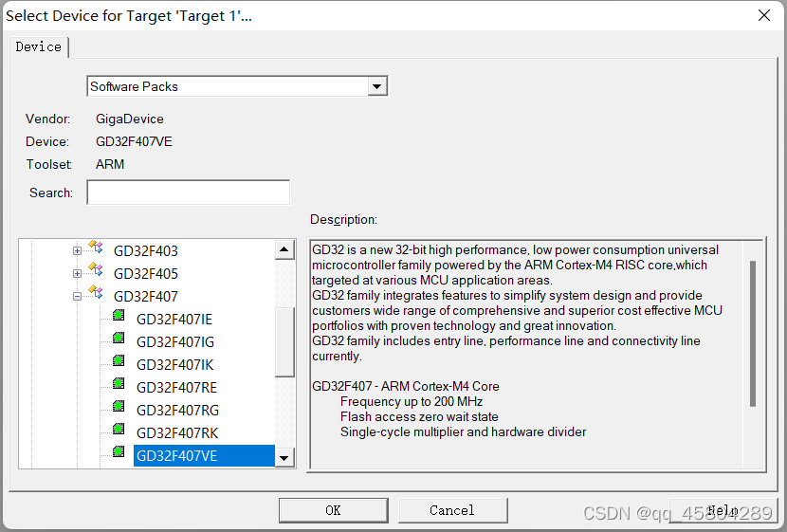Click the chip icon next to GD32F407RE

(x=119, y=383)
